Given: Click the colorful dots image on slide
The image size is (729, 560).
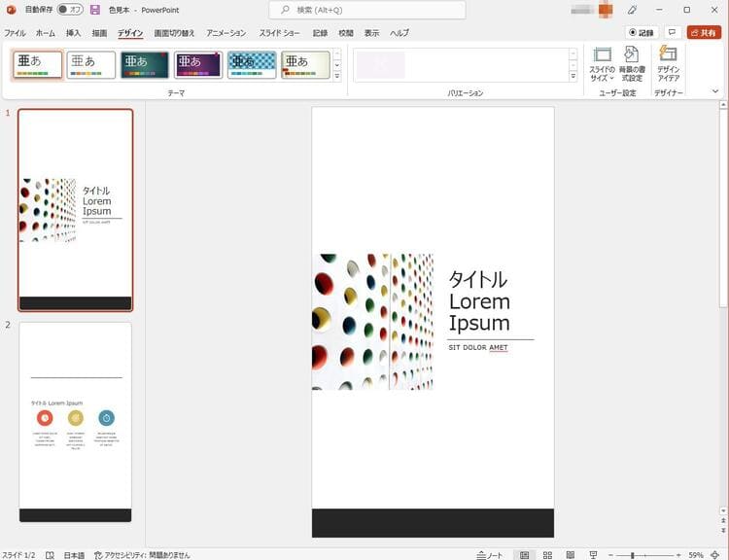Looking at the screenshot, I should 372,322.
